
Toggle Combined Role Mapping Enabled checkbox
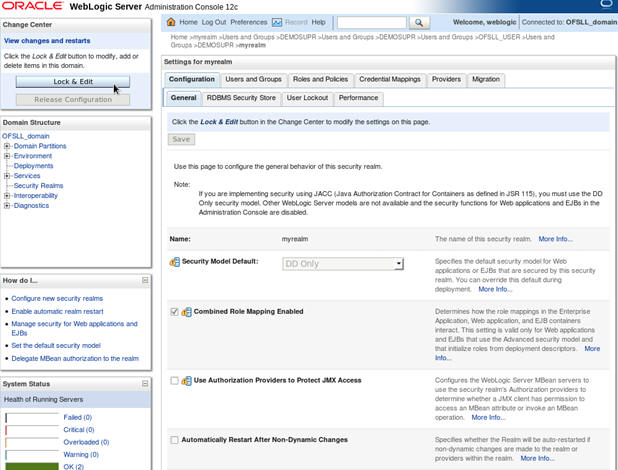click(174, 311)
